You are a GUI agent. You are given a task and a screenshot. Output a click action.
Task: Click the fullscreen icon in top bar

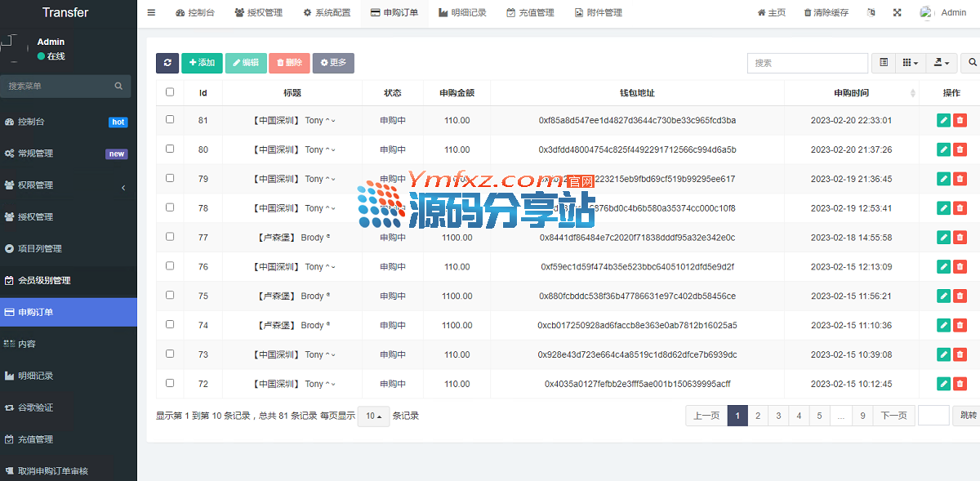898,13
